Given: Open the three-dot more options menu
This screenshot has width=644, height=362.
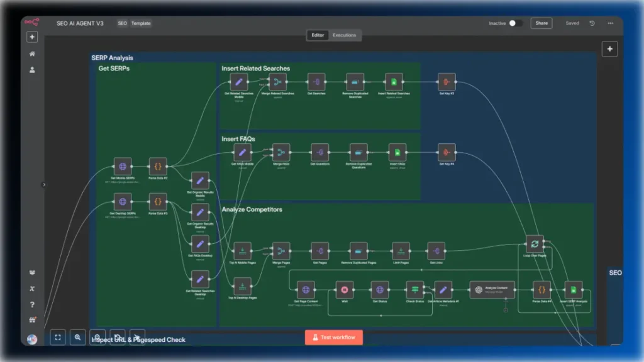Looking at the screenshot, I should point(610,23).
